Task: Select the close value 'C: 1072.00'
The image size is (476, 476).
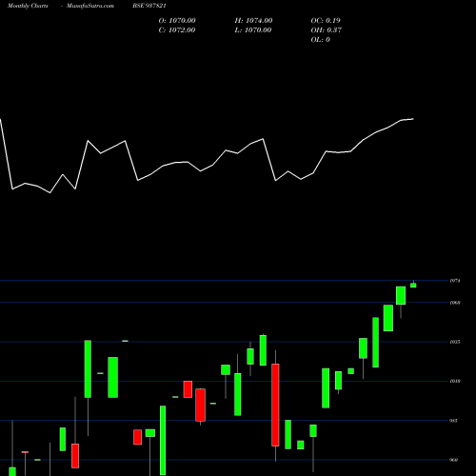Action: pos(177,30)
